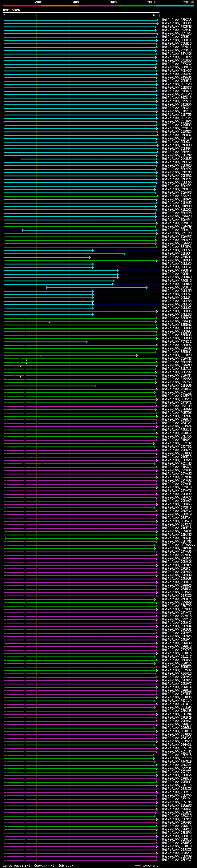Select label UniRef100_Q6L202
The width and height of the screenshot is (197, 868).
coord(176,372)
